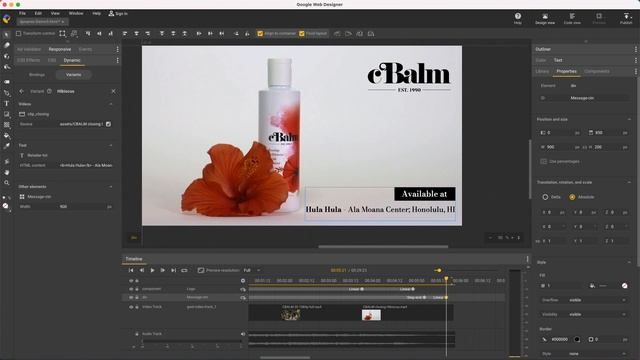
Task: Click the Sign in link
Action: pos(121,13)
